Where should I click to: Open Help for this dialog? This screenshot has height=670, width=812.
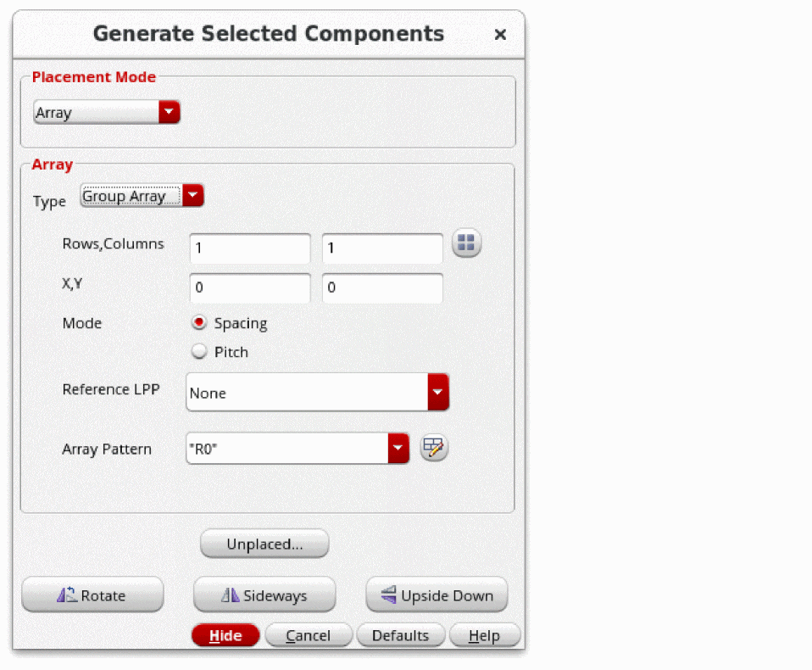pyautogui.click(x=484, y=635)
